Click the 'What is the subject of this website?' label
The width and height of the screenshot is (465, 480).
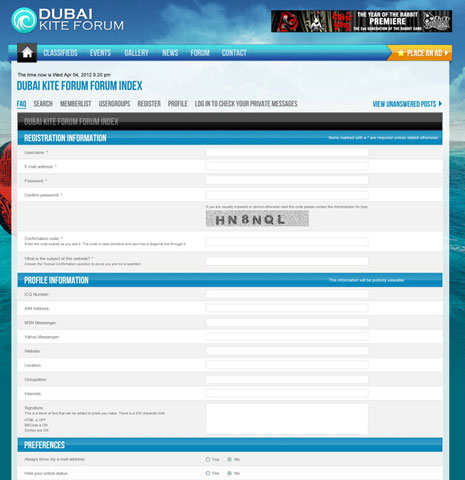[x=59, y=258]
